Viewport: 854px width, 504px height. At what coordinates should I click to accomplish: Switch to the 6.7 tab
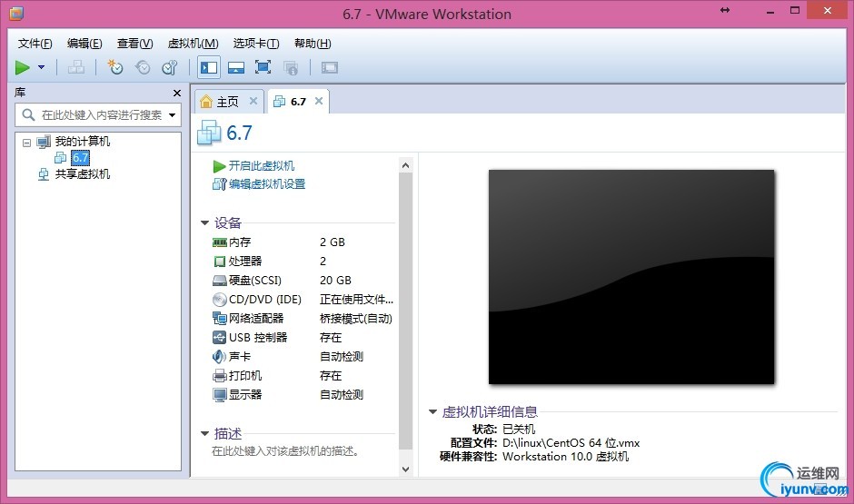click(x=298, y=102)
